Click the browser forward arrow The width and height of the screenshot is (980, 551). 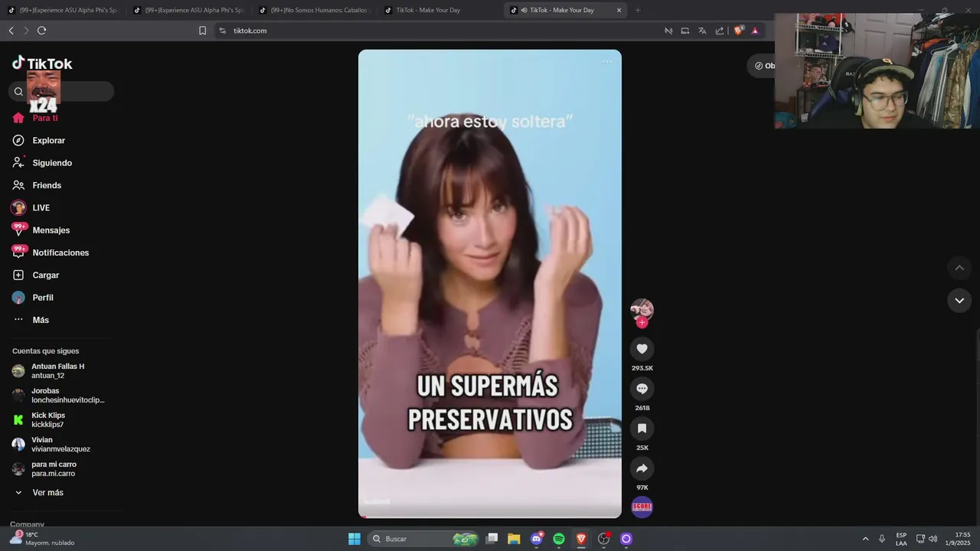point(26,31)
